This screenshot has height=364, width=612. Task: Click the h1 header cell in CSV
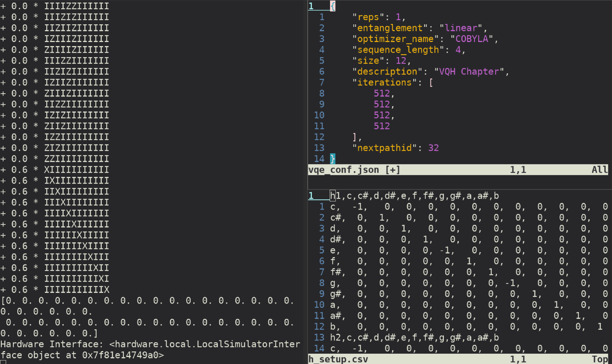click(x=335, y=196)
